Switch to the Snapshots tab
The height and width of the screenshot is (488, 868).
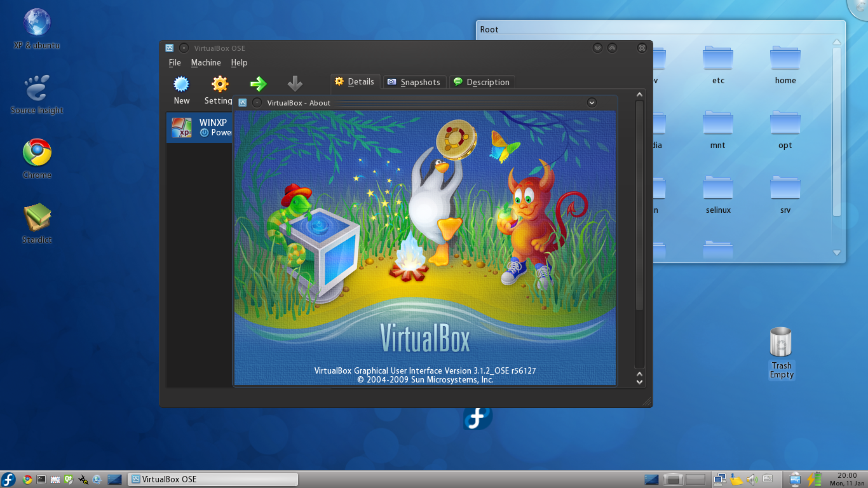click(414, 83)
